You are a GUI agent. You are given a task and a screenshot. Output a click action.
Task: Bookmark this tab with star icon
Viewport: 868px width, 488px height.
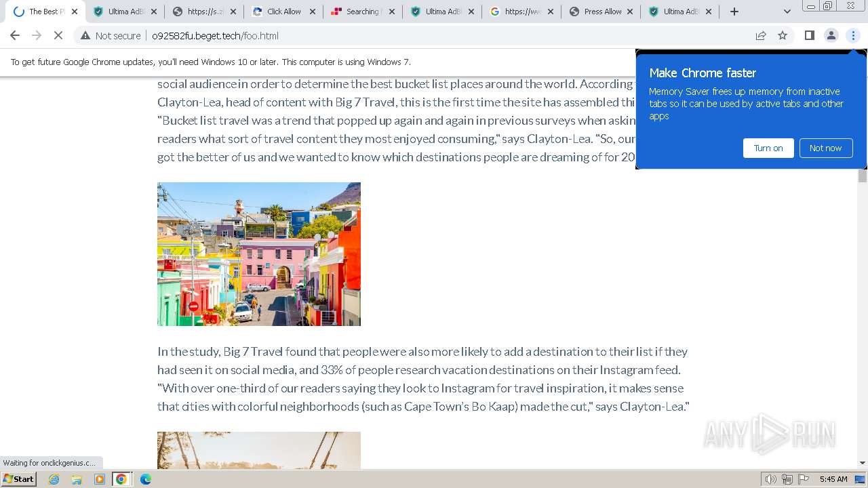click(x=783, y=35)
